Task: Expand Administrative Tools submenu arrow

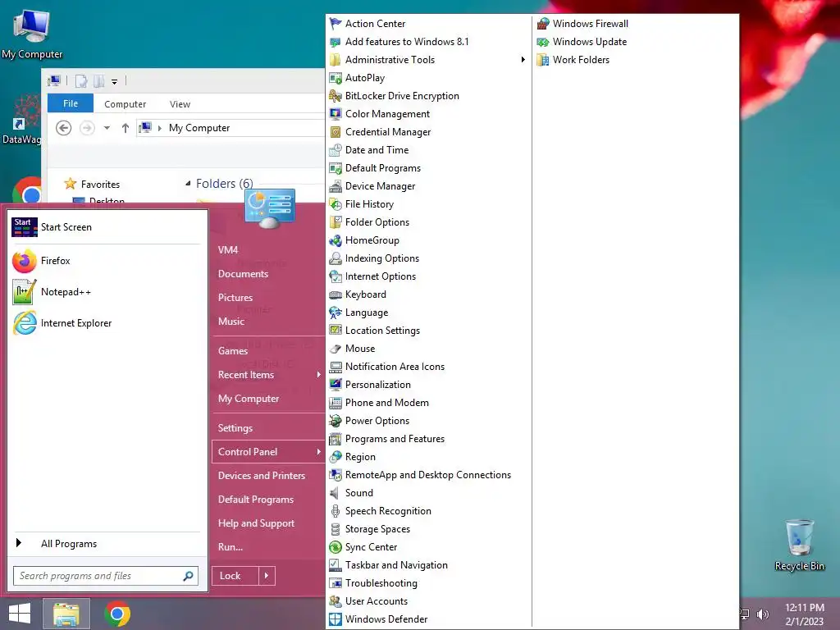Action: [523, 59]
